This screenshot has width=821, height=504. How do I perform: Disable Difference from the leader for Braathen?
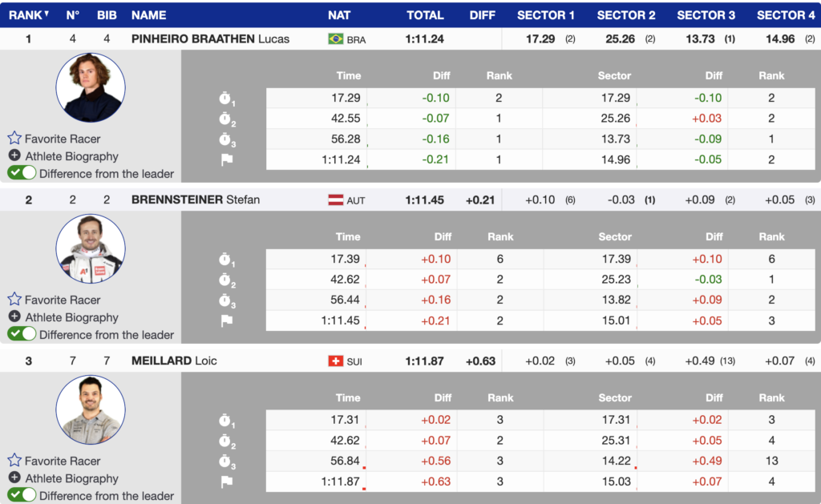click(x=22, y=172)
